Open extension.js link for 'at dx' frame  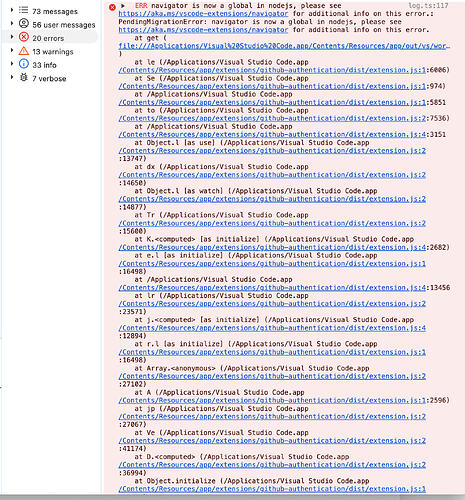(272, 175)
